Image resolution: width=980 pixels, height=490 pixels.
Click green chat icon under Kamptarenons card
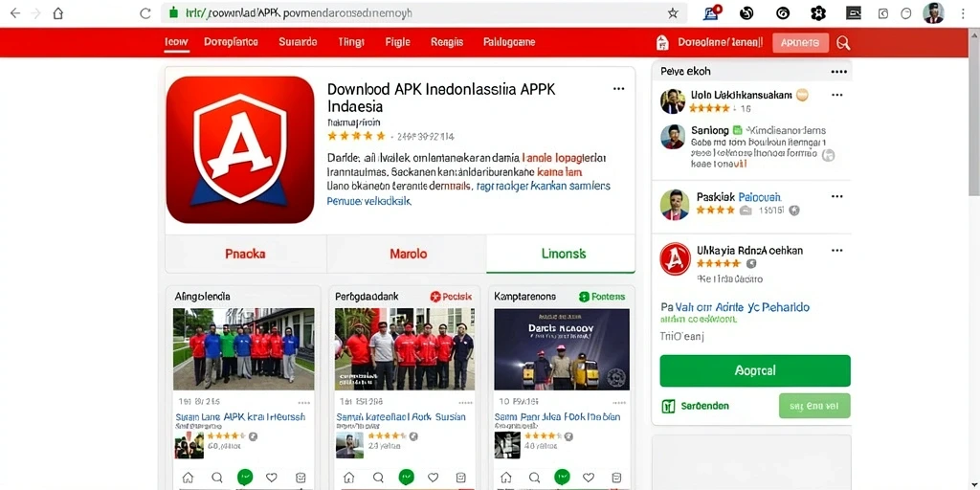tap(563, 478)
